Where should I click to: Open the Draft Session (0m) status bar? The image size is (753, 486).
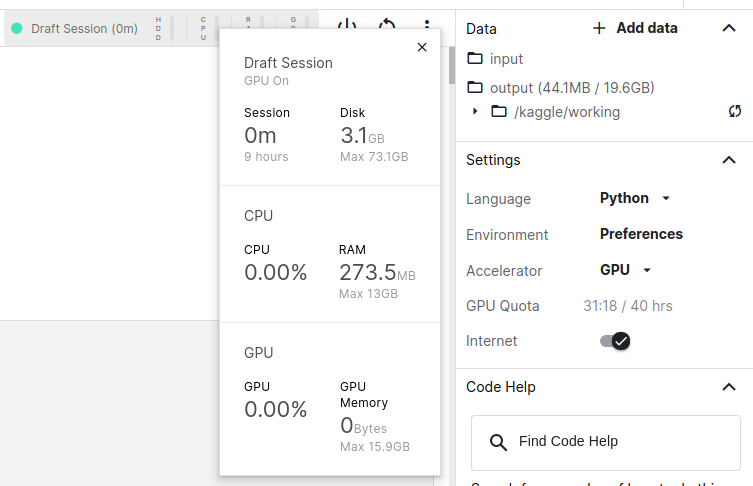pos(84,28)
